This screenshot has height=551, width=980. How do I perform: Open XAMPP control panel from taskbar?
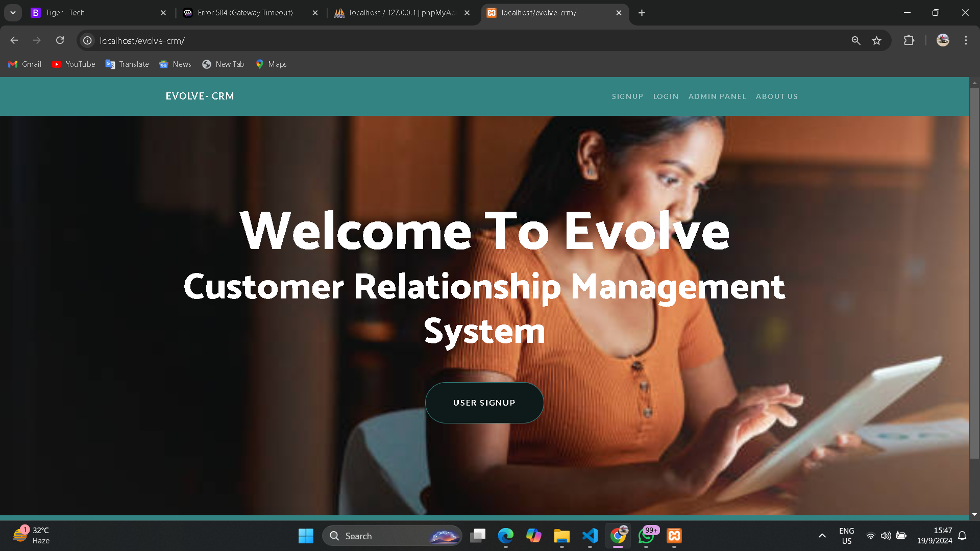click(x=674, y=536)
